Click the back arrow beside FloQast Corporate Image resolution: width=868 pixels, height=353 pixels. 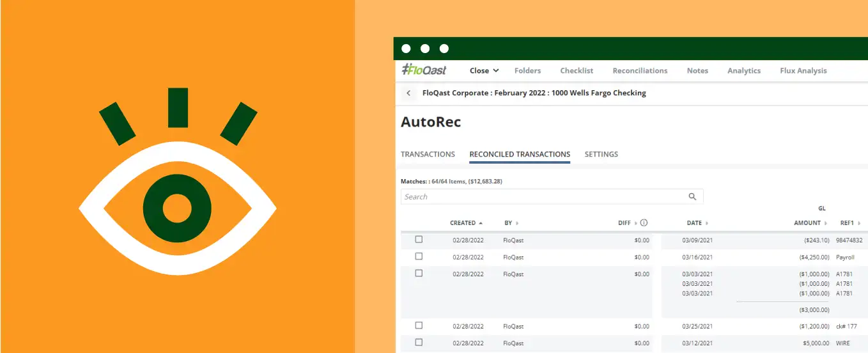click(408, 93)
